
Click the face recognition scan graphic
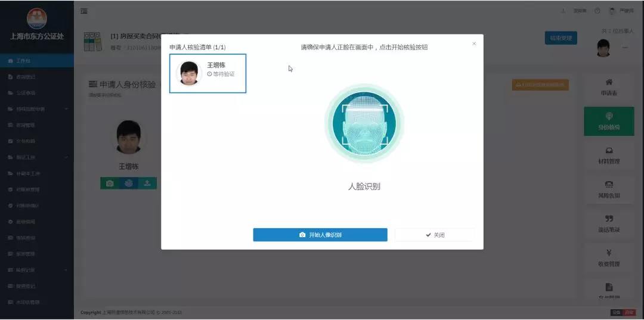(x=364, y=123)
